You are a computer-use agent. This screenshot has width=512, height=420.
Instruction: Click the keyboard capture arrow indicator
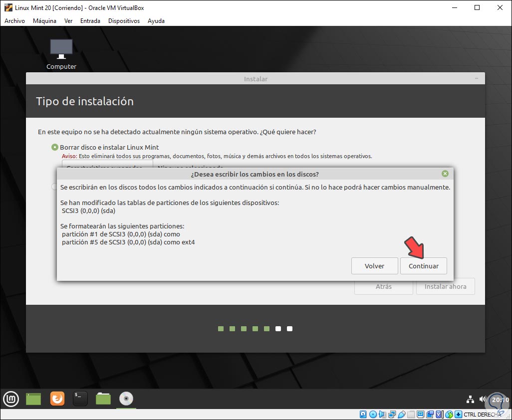point(459,415)
